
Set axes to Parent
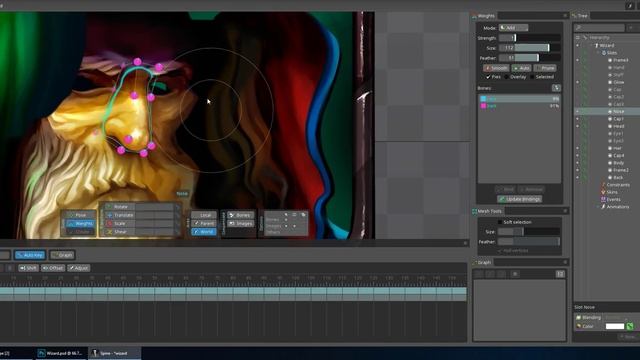204,223
